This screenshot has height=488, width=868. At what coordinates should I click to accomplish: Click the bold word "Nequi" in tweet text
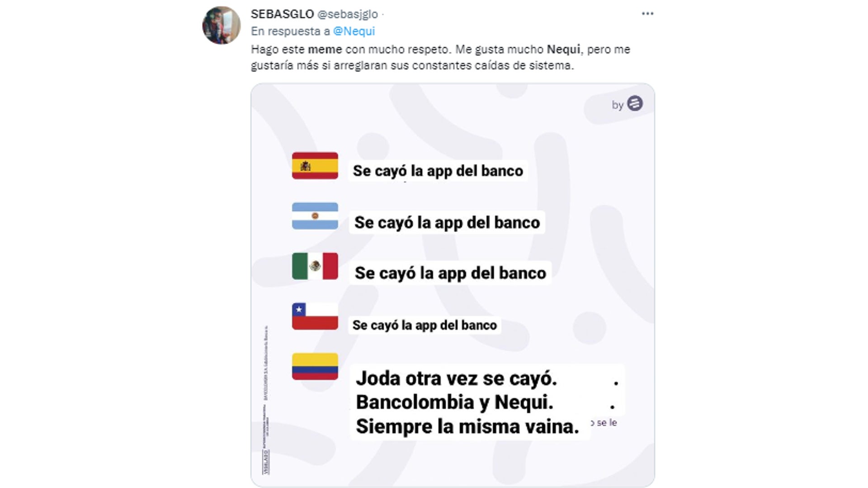point(563,49)
